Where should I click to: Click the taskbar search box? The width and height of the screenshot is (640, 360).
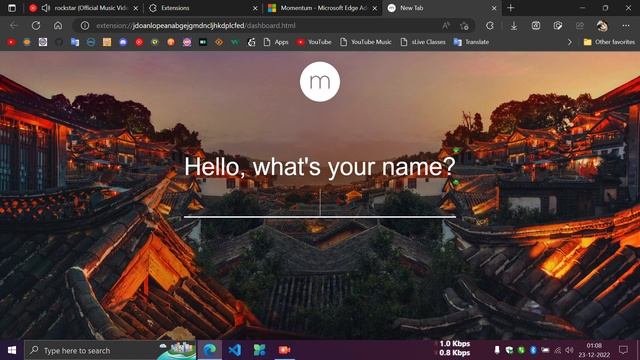click(110, 350)
